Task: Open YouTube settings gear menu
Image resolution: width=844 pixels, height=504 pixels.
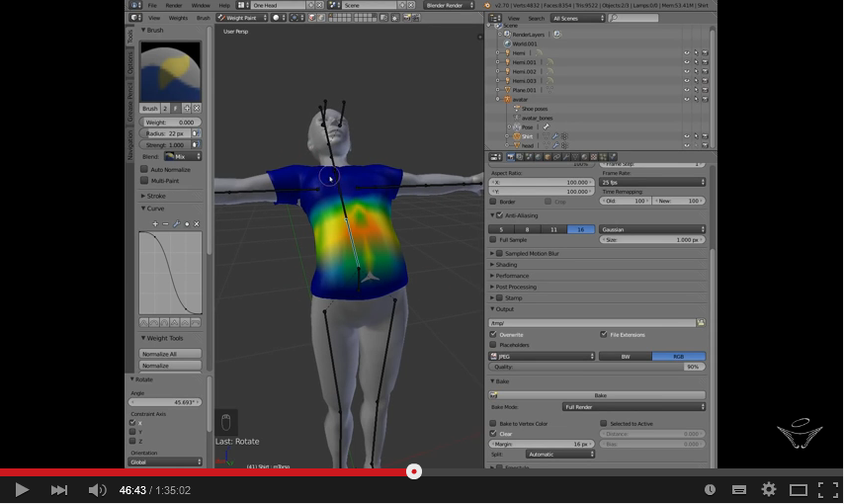Action: [x=769, y=489]
